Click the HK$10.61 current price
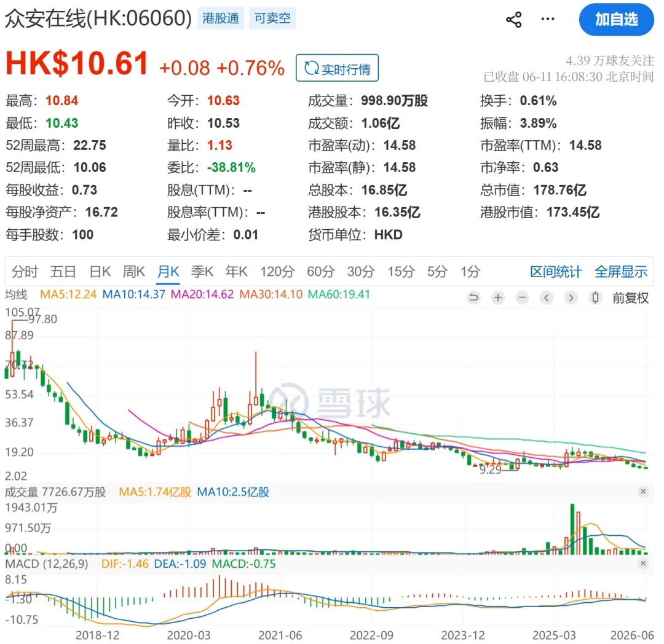 [77, 63]
